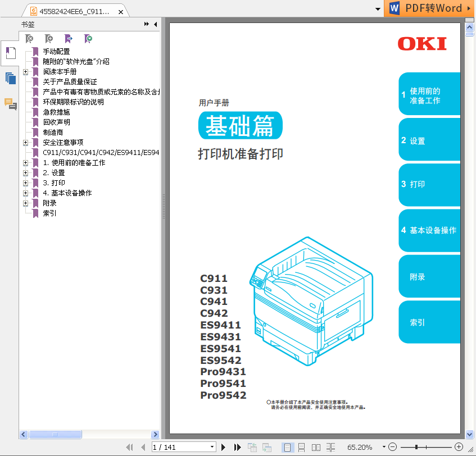The height and width of the screenshot is (456, 476).
Task: Click the page tab 4 基本设备操作
Action: (429, 231)
